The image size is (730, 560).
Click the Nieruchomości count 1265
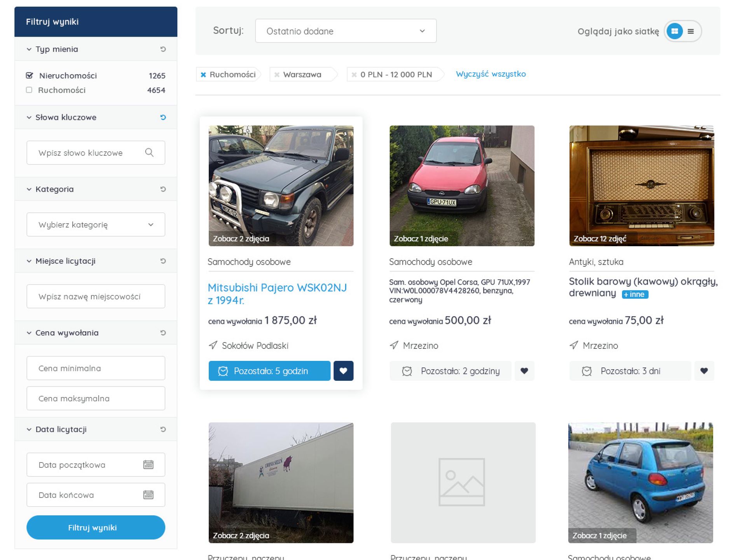157,75
